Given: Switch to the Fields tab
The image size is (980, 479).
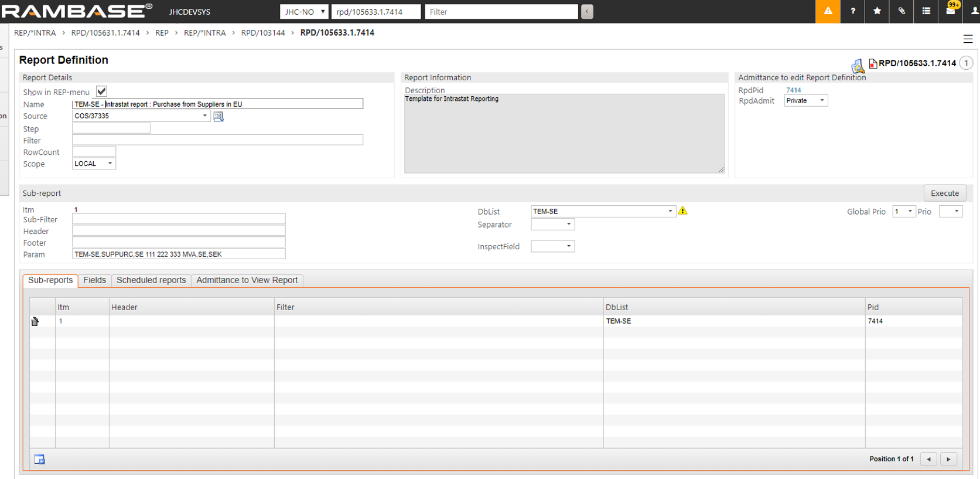Looking at the screenshot, I should [x=94, y=280].
